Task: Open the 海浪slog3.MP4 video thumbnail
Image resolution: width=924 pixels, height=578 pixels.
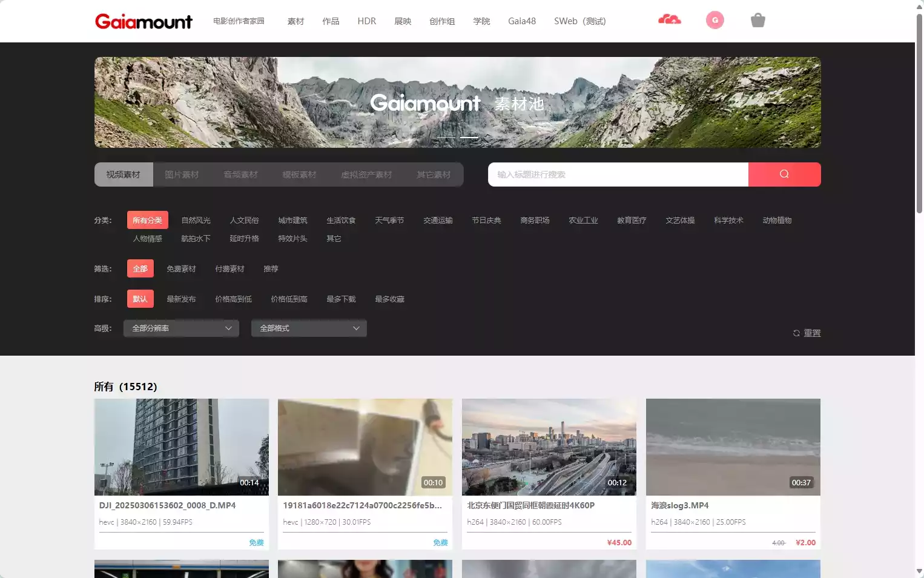Action: click(733, 447)
